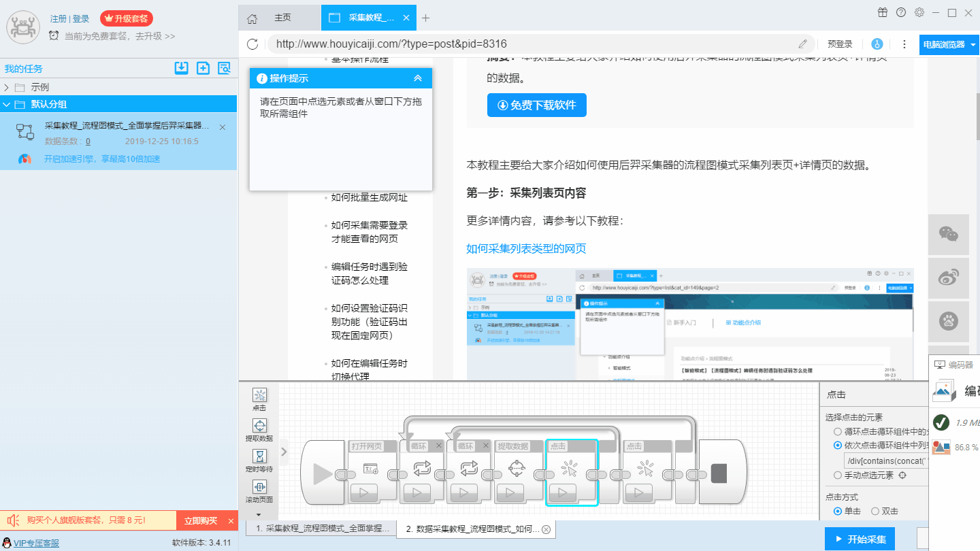Collapse the 操作提示 panel
This screenshot has width=980, height=551.
click(x=418, y=78)
